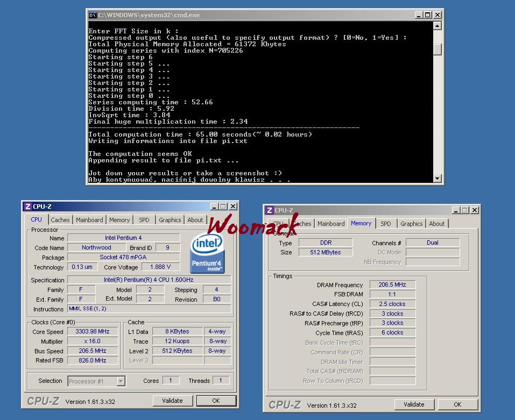Click the Specification field 'Intel(R) Pentium(R) 4 CPU 1.60GHz'
Screen dimensions: 515x420
149,280
